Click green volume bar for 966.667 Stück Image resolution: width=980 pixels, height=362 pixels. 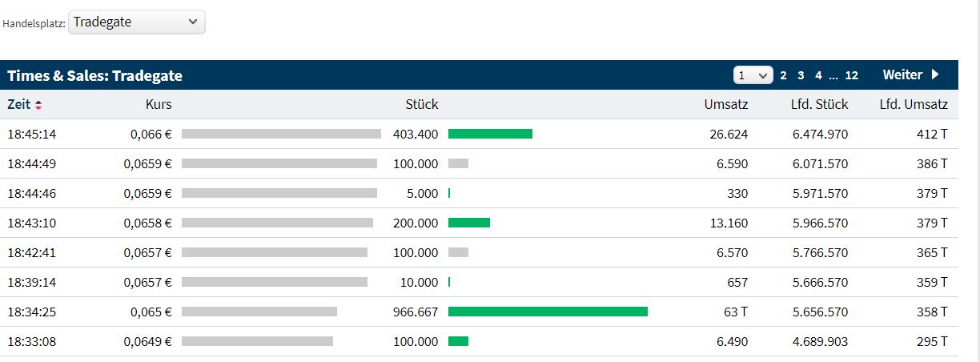tap(548, 312)
